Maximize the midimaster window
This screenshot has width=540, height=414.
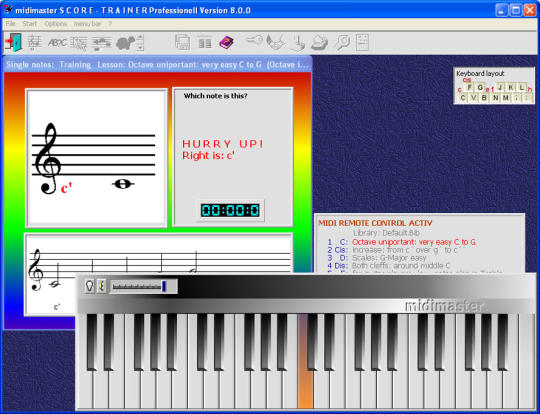coord(516,10)
